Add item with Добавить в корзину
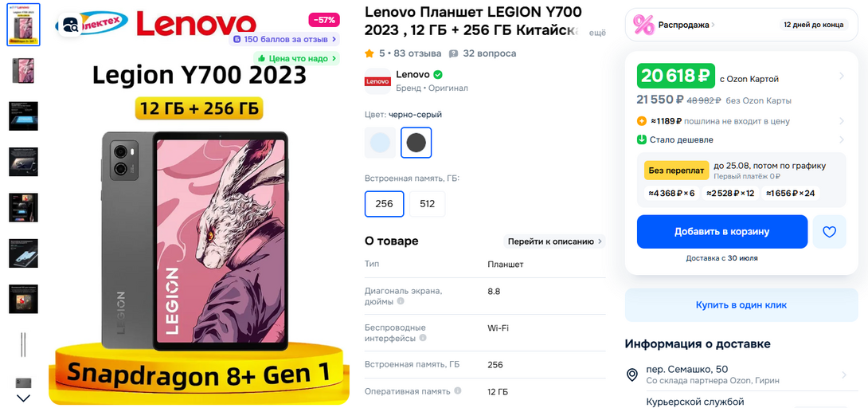Screen dimensions: 868x408 (x=721, y=232)
